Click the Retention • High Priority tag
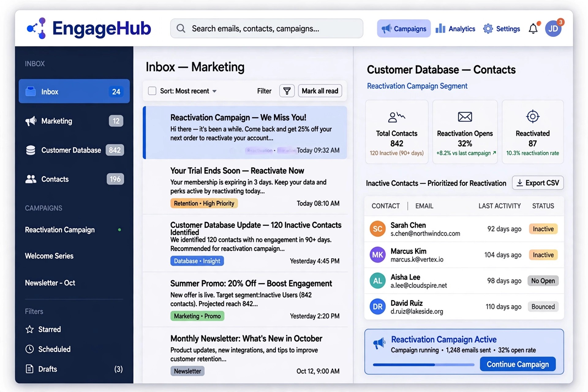Image resolution: width=588 pixels, height=392 pixels. (x=204, y=203)
